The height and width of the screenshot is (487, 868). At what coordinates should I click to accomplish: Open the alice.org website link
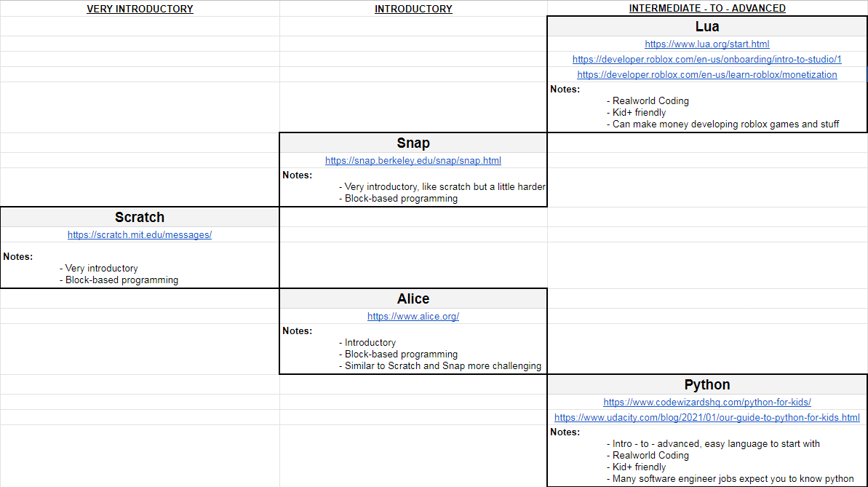(x=413, y=317)
